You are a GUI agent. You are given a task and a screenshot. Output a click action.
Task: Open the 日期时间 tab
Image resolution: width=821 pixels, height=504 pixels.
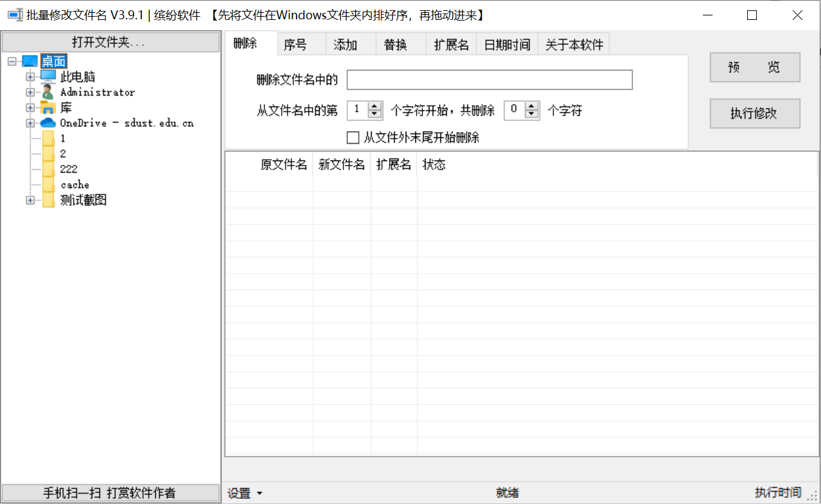(506, 44)
